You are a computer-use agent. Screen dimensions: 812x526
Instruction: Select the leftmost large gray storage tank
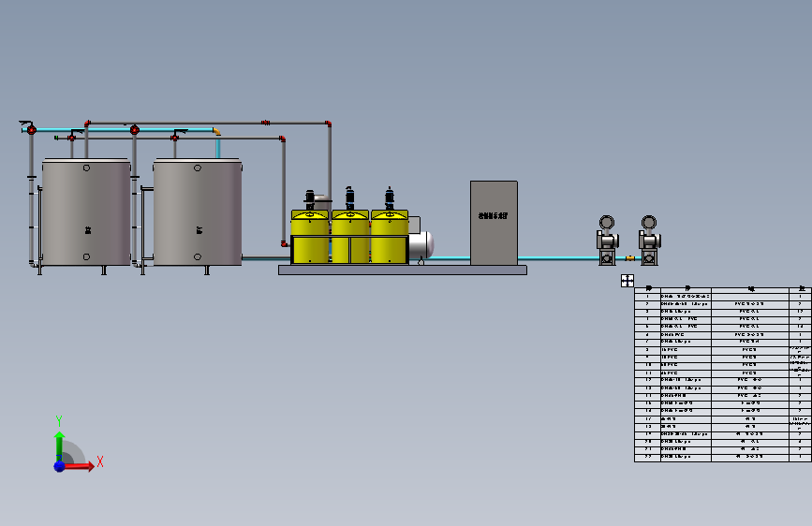pyautogui.click(x=86, y=212)
